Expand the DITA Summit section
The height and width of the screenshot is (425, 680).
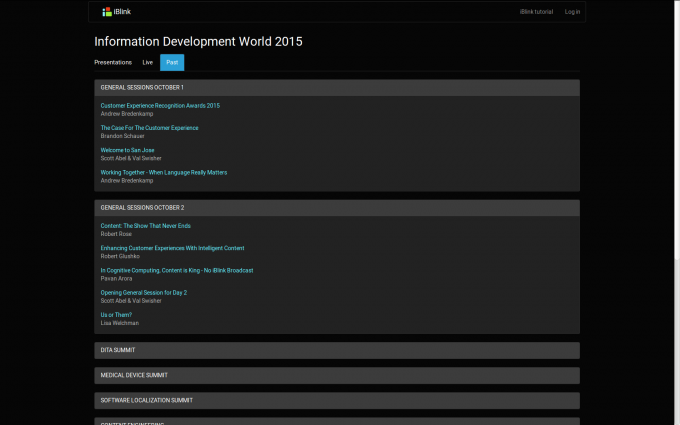coord(337,350)
